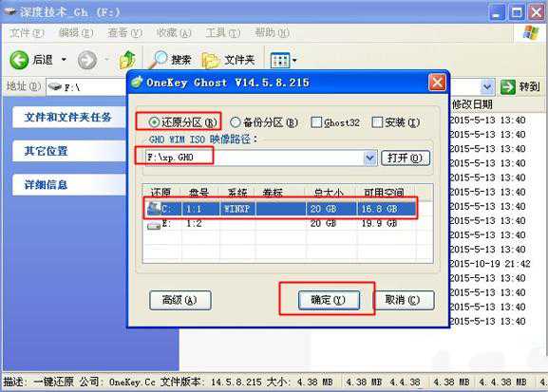Toggle the Folders pane icon
Viewport: 548px width, 392px height.
tap(211, 61)
